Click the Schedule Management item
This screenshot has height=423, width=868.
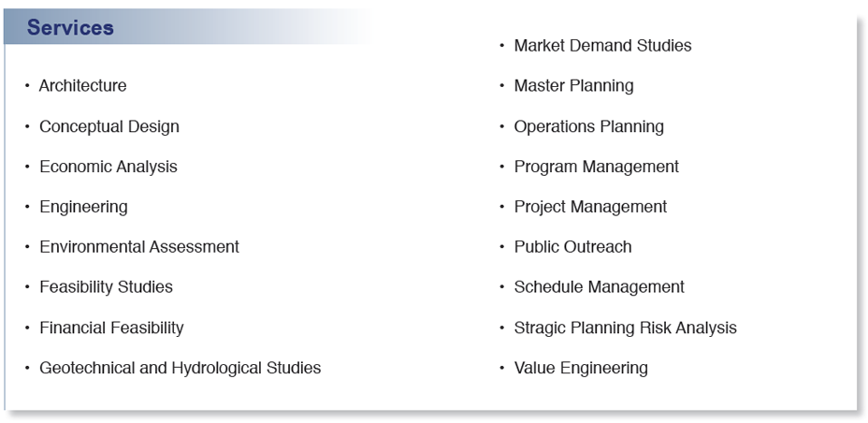[599, 287]
